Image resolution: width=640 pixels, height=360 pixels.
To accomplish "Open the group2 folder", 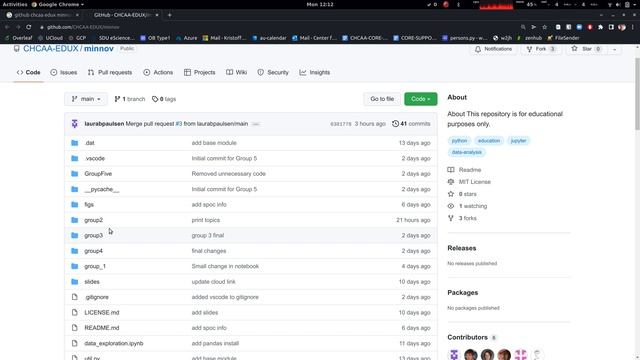I will click(93, 220).
